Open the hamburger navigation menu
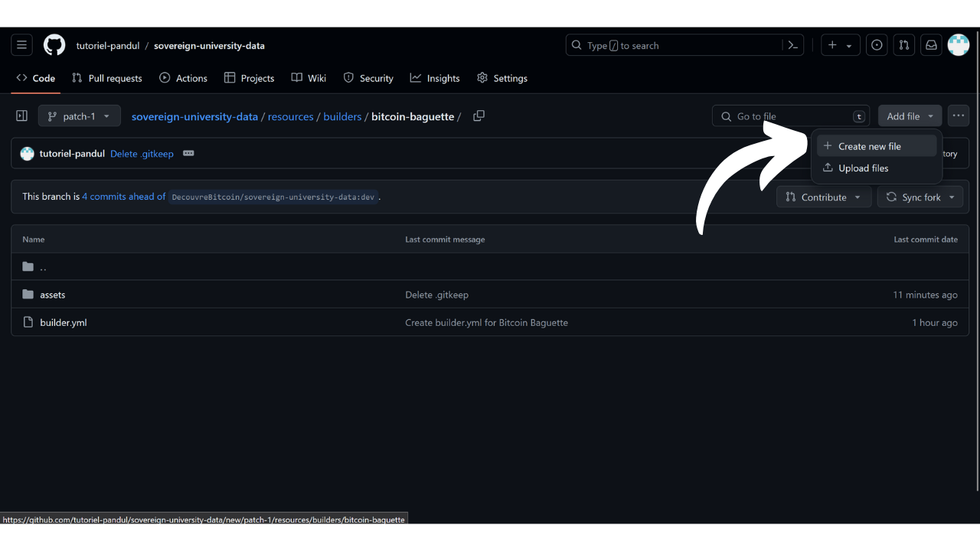 21,45
